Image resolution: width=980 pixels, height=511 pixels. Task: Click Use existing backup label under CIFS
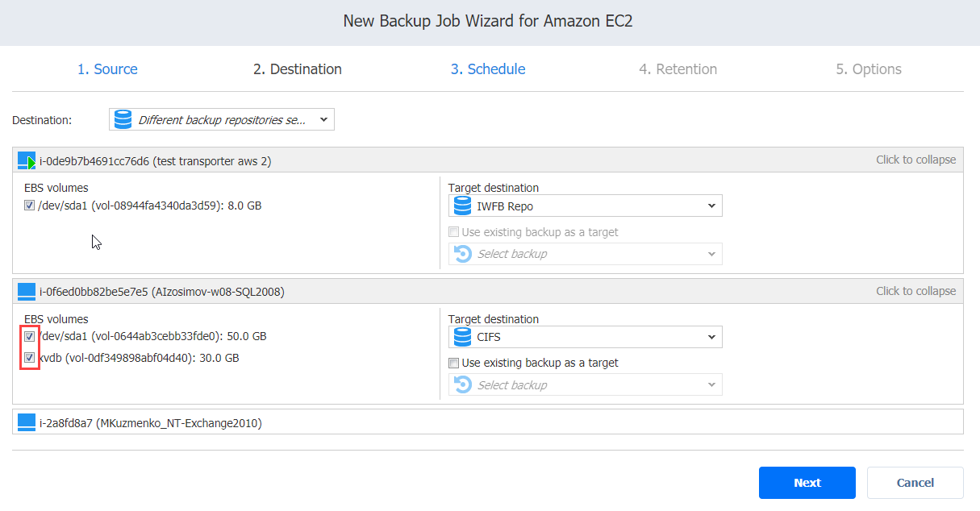[x=540, y=363]
